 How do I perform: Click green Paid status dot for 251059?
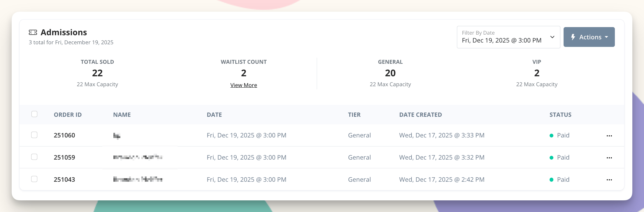click(x=551, y=158)
